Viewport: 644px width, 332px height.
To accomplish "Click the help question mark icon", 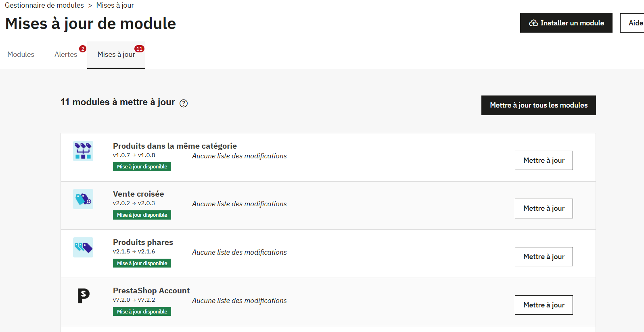I will 184,103.
